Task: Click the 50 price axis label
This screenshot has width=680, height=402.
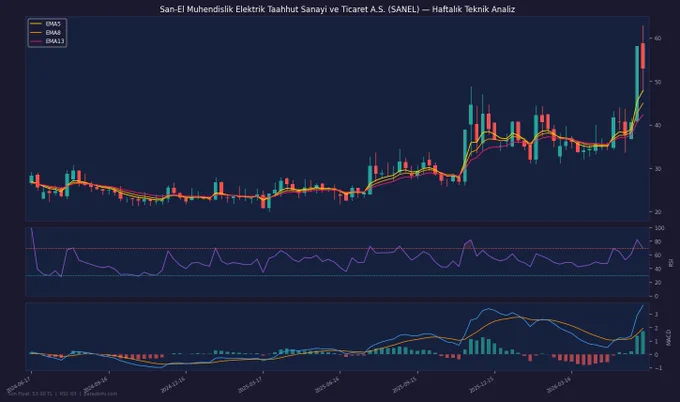Action: pyautogui.click(x=658, y=82)
